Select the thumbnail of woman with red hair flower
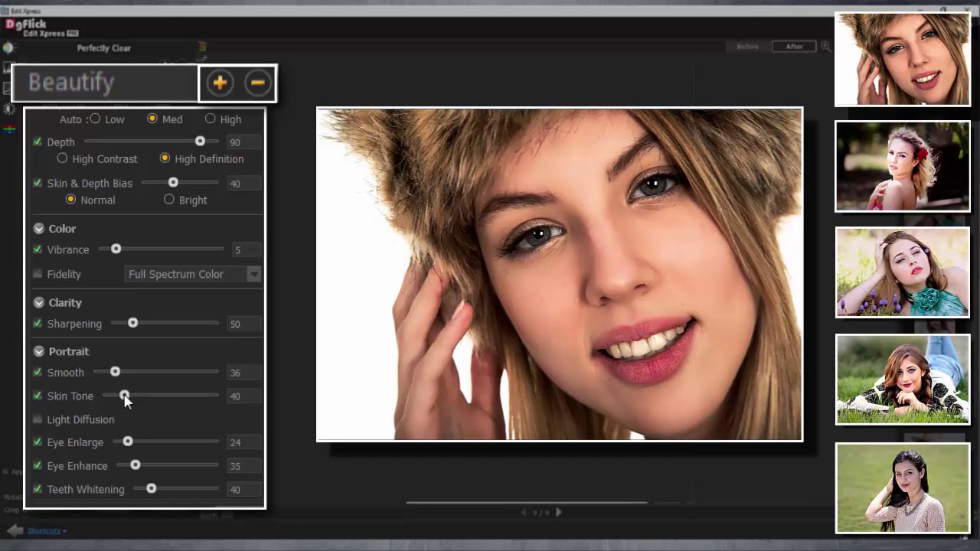This screenshot has height=551, width=980. point(902,166)
